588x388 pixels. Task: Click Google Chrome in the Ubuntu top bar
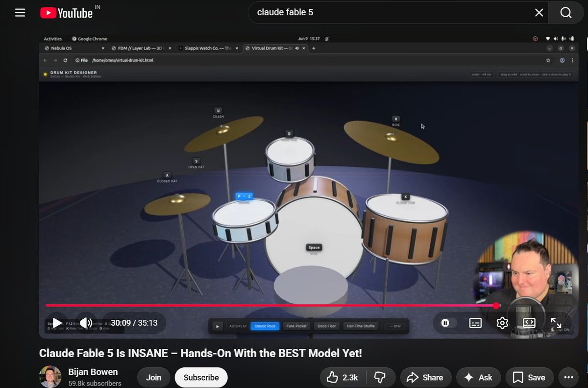point(89,39)
